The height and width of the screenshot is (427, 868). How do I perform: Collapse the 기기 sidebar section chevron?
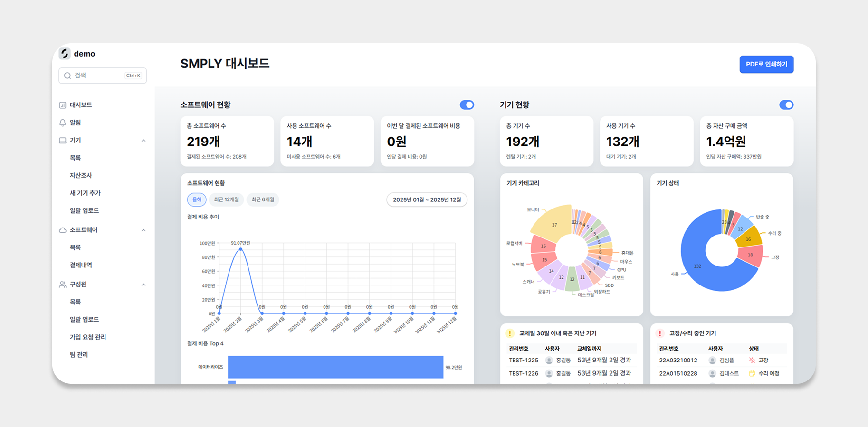(x=143, y=141)
